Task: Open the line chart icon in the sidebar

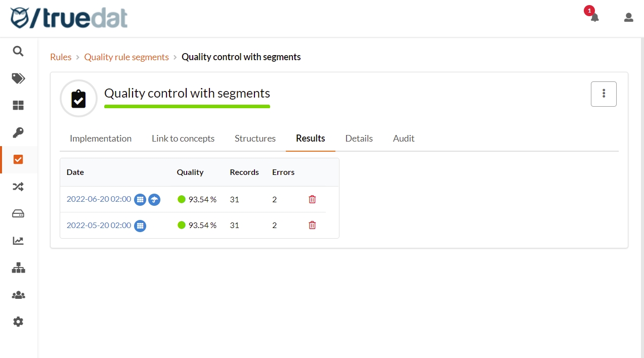Action: [18, 241]
